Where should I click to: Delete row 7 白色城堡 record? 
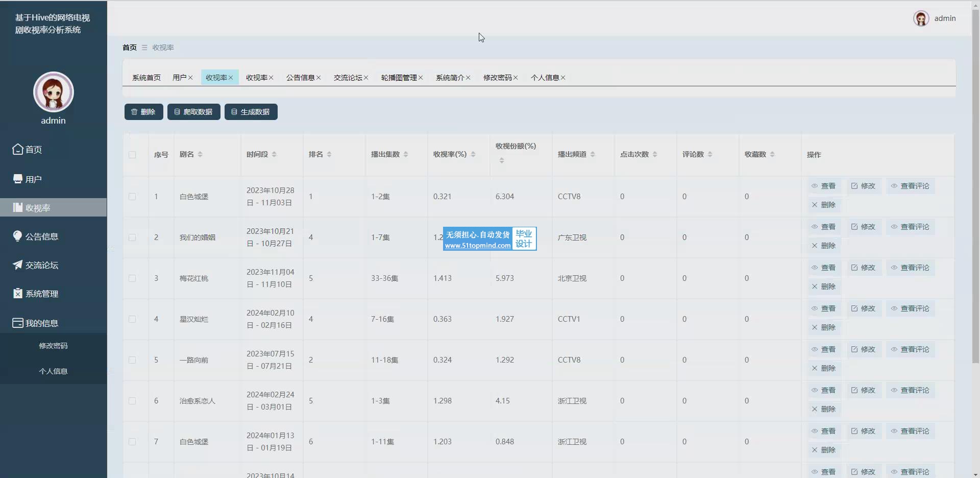click(x=823, y=450)
